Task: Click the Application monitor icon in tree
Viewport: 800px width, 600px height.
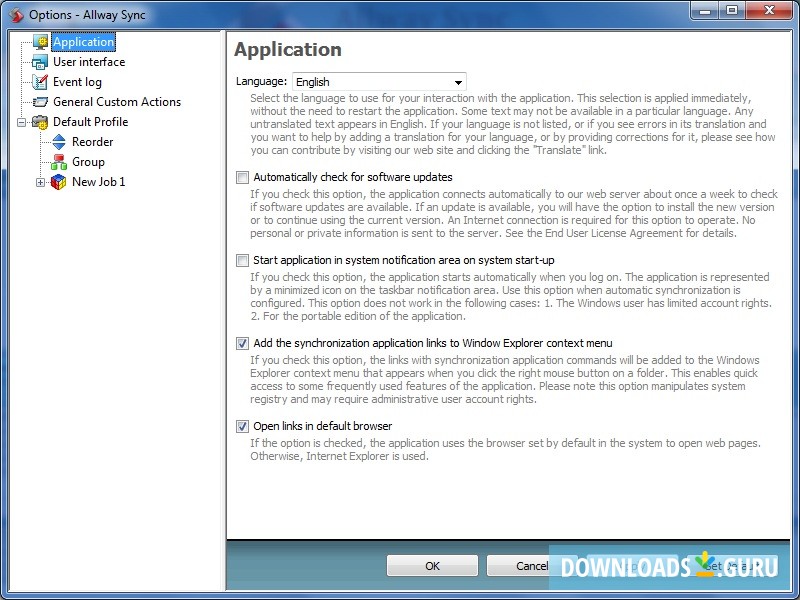Action: coord(40,42)
